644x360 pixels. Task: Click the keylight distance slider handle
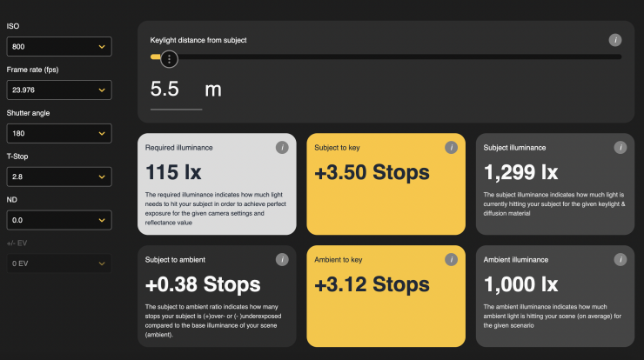click(169, 58)
